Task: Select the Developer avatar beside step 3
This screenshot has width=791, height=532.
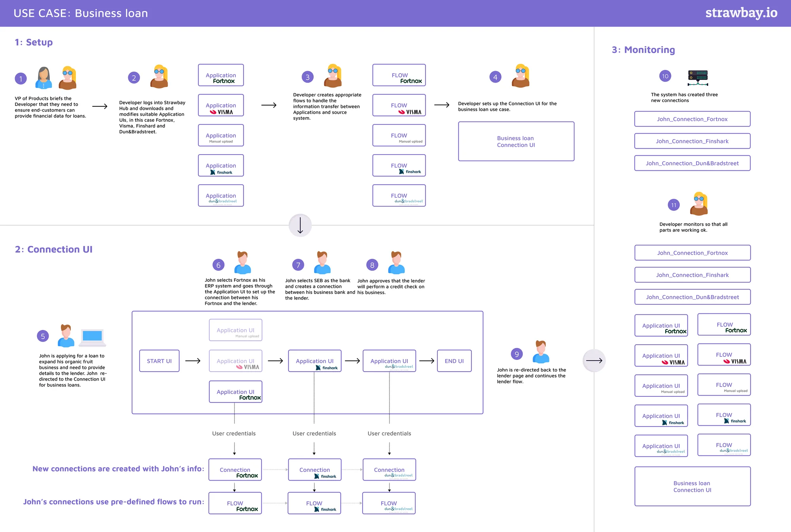Action: tap(333, 75)
